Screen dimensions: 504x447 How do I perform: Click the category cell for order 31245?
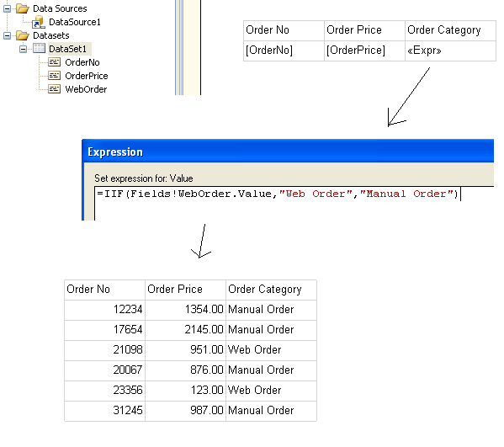click(271, 412)
